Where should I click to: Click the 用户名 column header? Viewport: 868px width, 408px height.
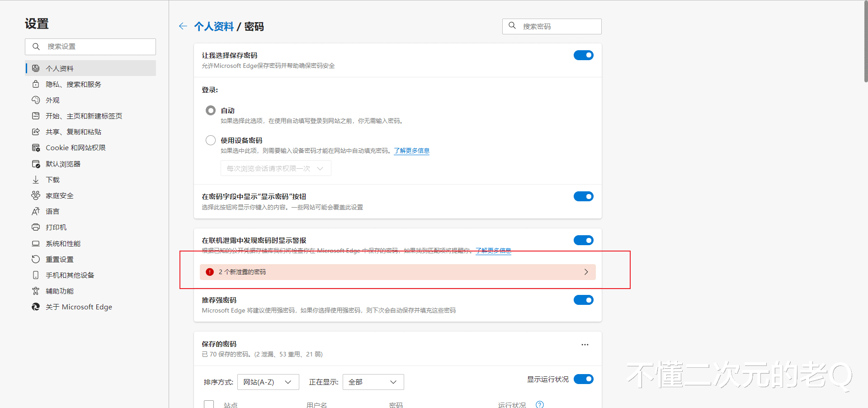coord(316,405)
